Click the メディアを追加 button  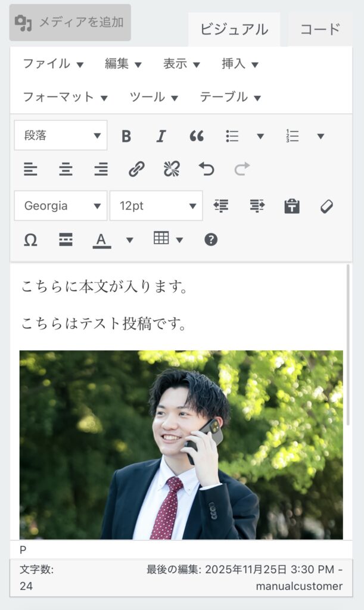click(x=70, y=23)
